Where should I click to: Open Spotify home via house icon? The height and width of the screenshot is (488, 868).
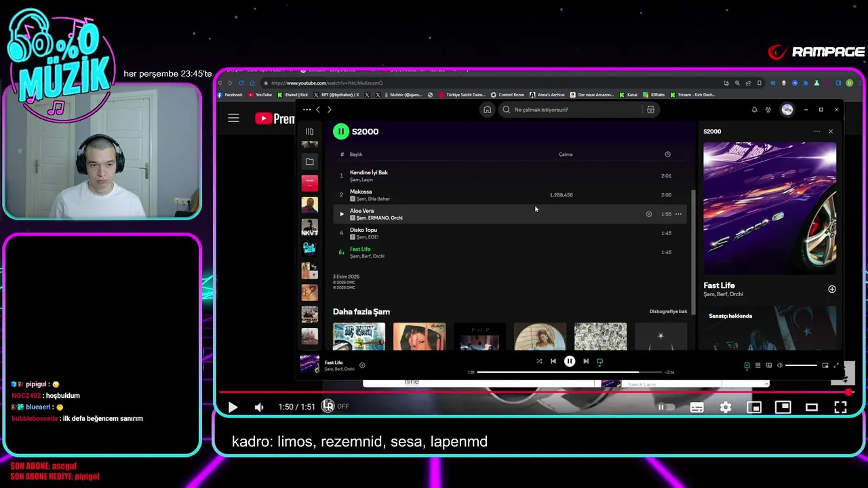pos(487,110)
